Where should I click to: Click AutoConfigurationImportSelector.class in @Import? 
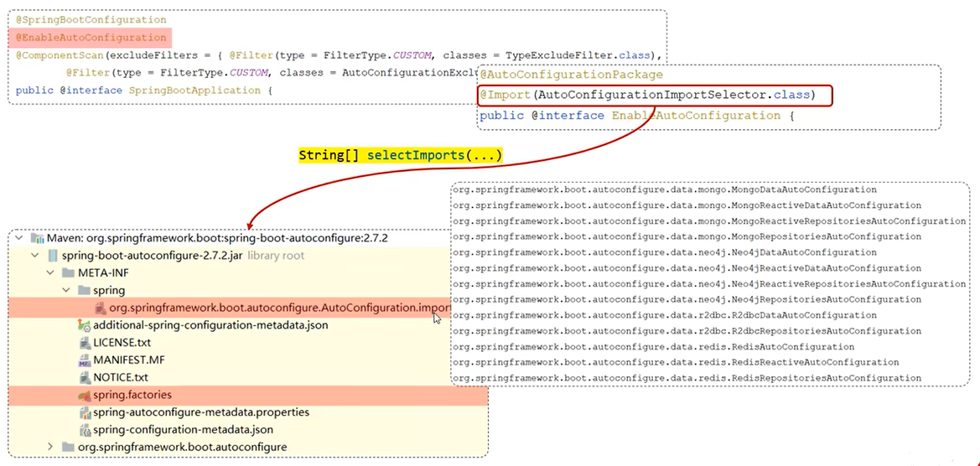(x=674, y=96)
